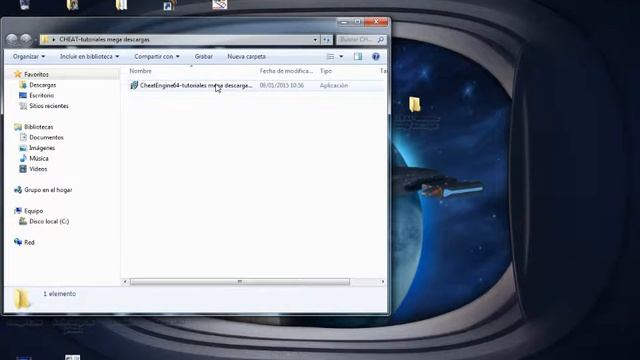The image size is (640, 360).
Task: Open help with the question mark icon
Action: [376, 56]
